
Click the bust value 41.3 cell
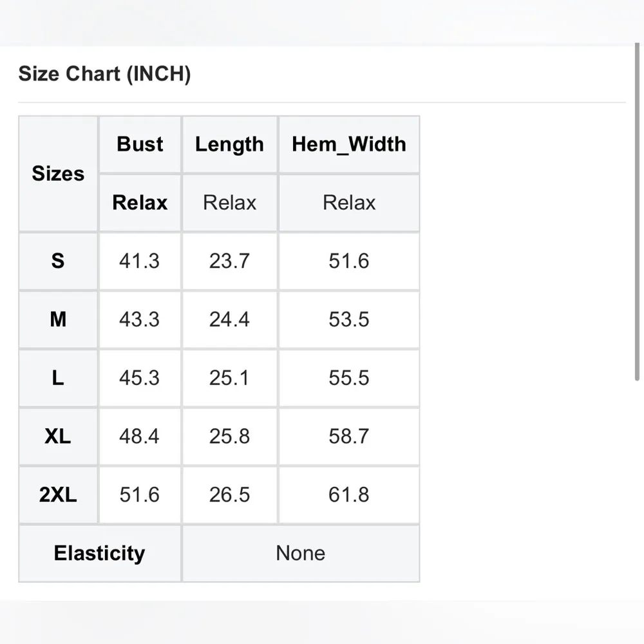point(140,261)
